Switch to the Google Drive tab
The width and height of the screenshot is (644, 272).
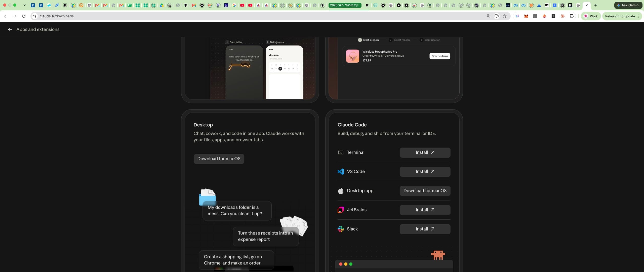coord(162,5)
